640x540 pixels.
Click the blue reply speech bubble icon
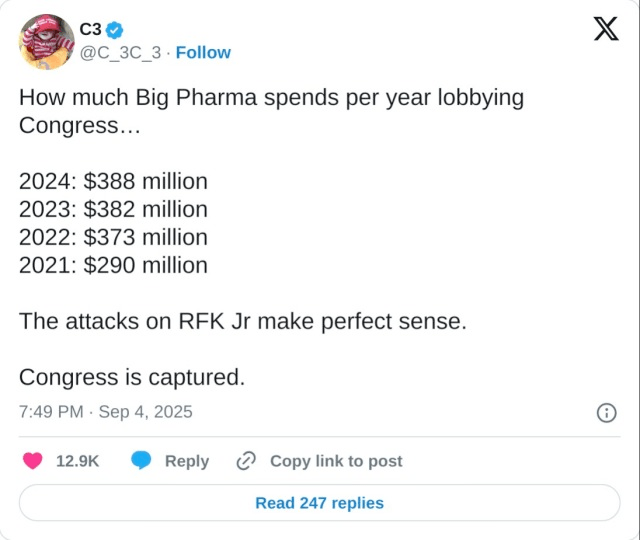[x=142, y=461]
